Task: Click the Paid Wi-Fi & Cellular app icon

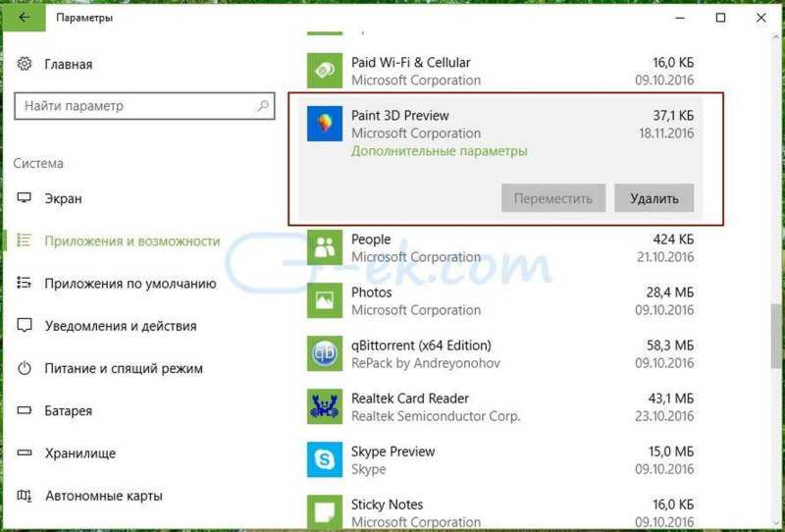Action: click(325, 71)
